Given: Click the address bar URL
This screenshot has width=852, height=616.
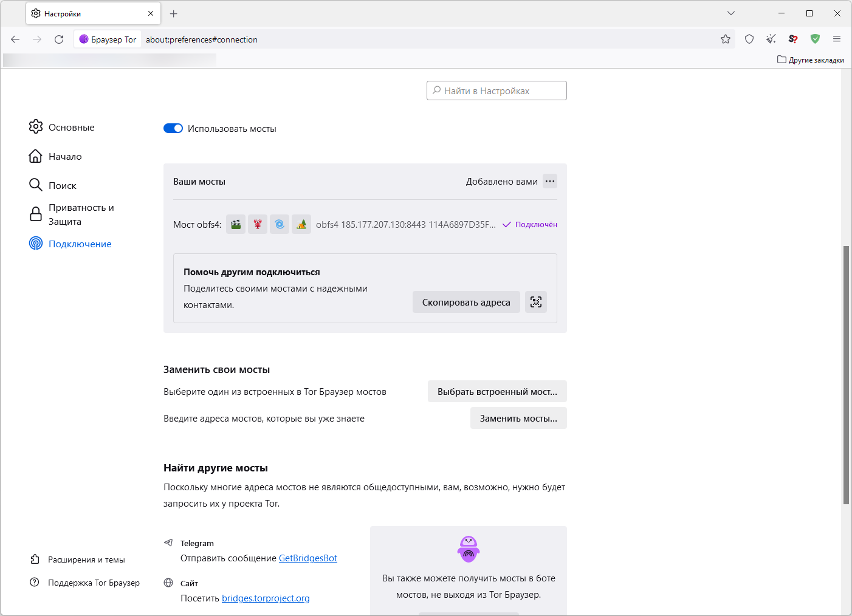Looking at the screenshot, I should (x=202, y=39).
